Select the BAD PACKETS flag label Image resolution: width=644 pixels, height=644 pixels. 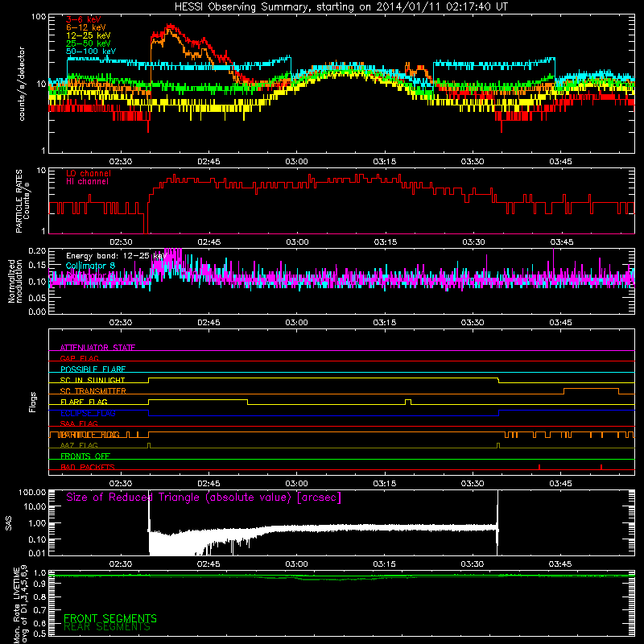(88, 467)
